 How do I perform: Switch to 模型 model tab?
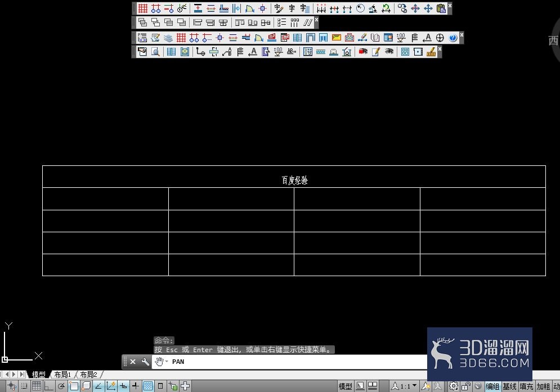pos(39,375)
